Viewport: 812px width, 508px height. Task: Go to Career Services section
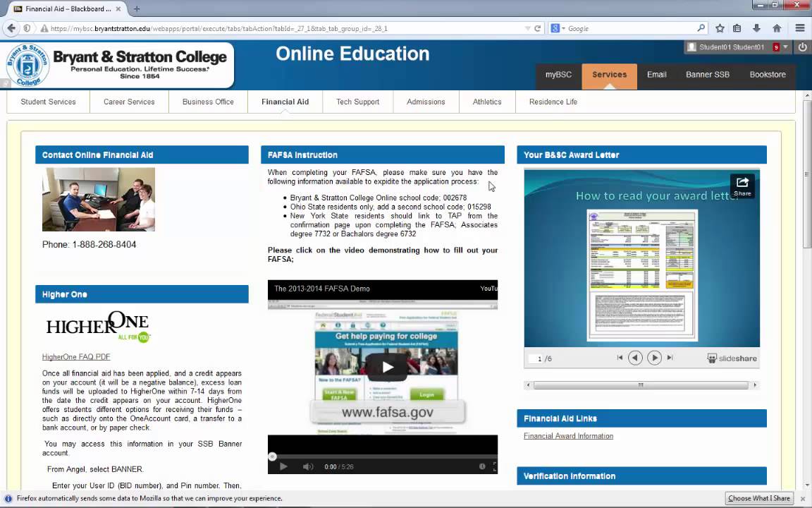[x=129, y=102]
